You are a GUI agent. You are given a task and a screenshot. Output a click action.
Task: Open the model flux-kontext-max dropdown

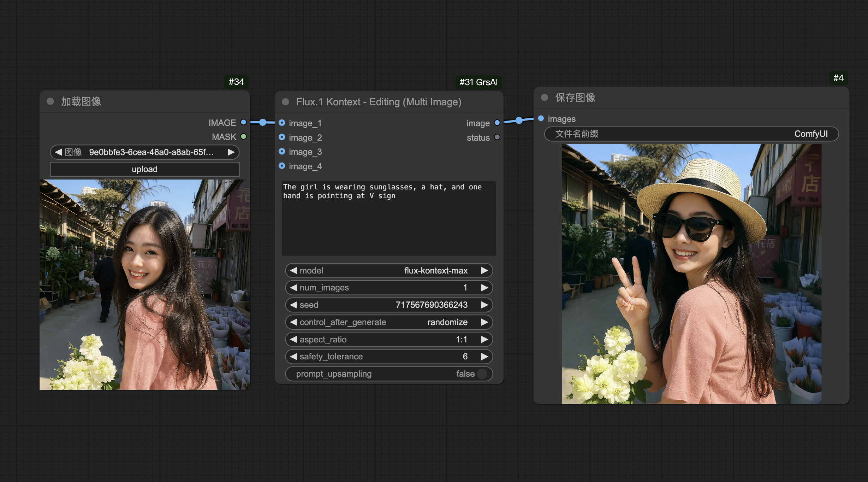(388, 270)
